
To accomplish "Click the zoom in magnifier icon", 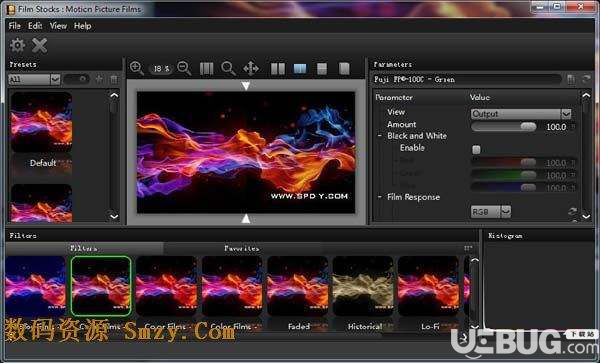I will click(136, 68).
